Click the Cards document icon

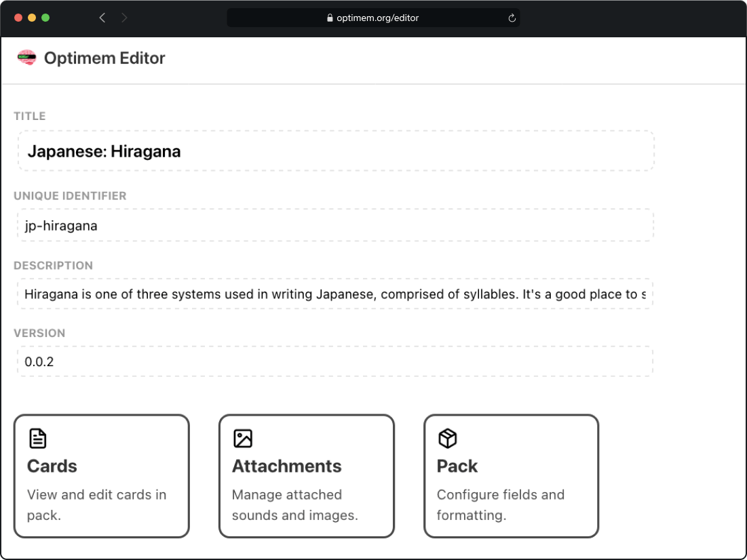pyautogui.click(x=37, y=438)
